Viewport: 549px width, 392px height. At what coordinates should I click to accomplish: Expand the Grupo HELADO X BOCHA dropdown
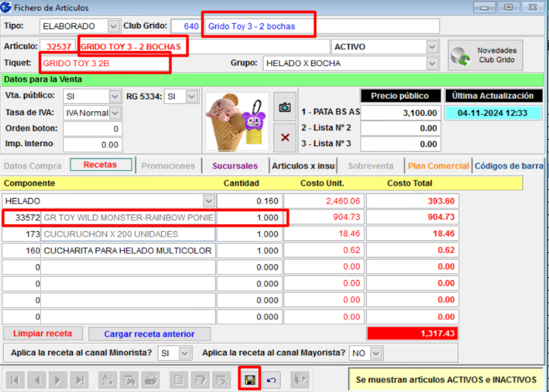(x=432, y=64)
